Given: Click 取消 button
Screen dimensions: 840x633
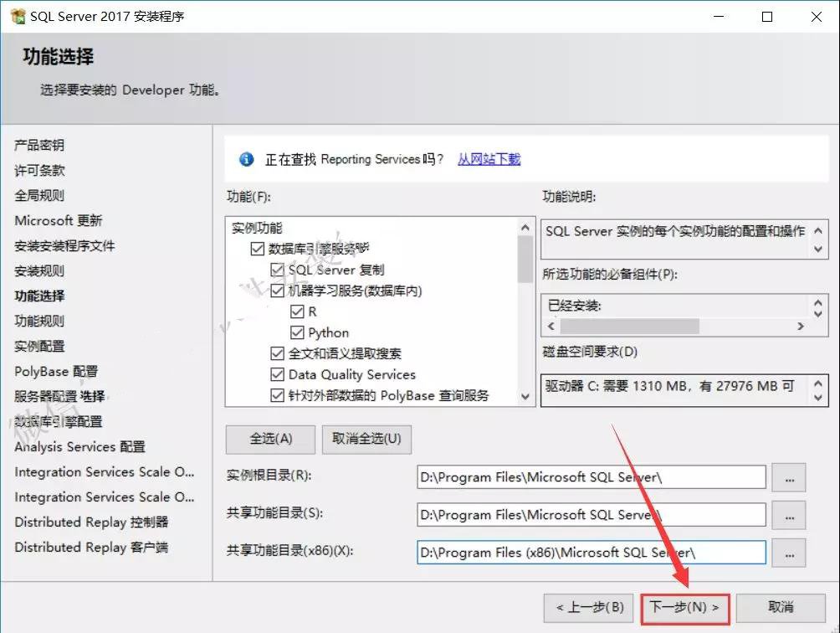Looking at the screenshot, I should click(781, 608).
